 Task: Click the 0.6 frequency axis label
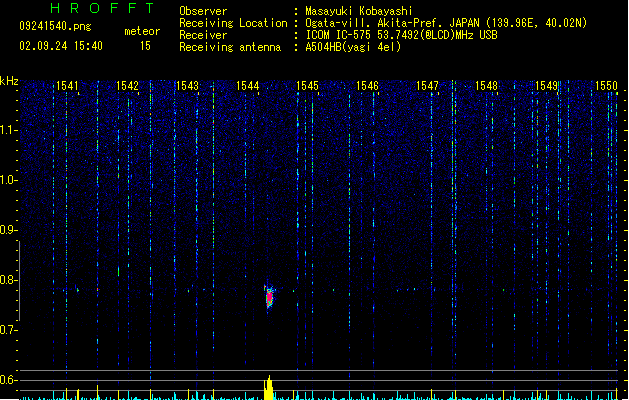(8, 380)
